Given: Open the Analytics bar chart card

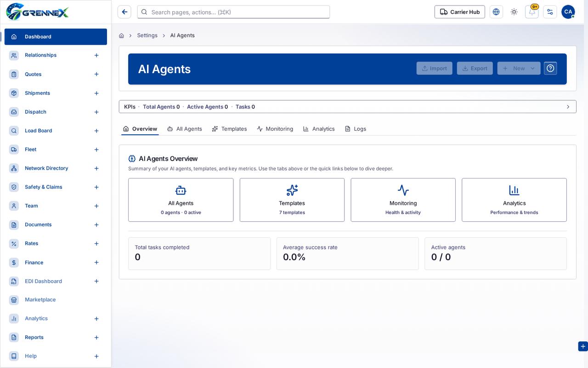Looking at the screenshot, I should click(514, 200).
